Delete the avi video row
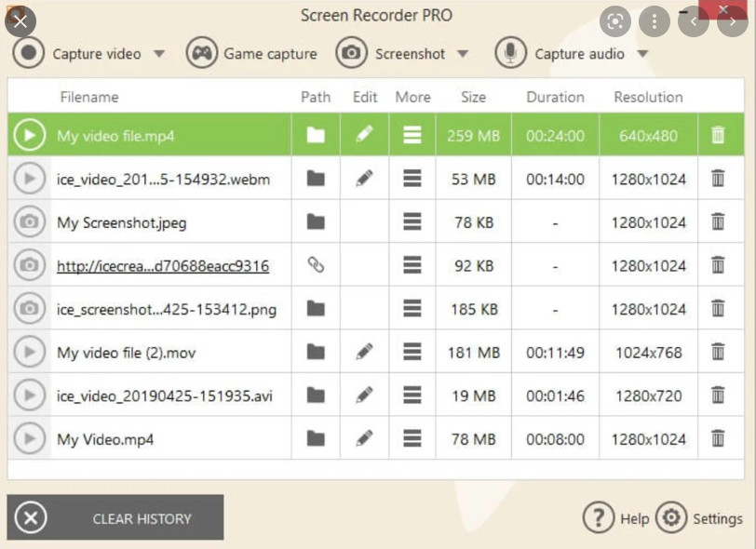Screen dimensions: 756x549 pyautogui.click(x=718, y=395)
